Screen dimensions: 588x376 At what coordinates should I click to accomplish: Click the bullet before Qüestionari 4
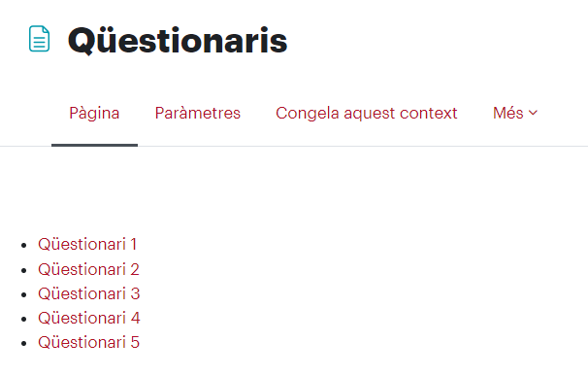click(x=24, y=320)
